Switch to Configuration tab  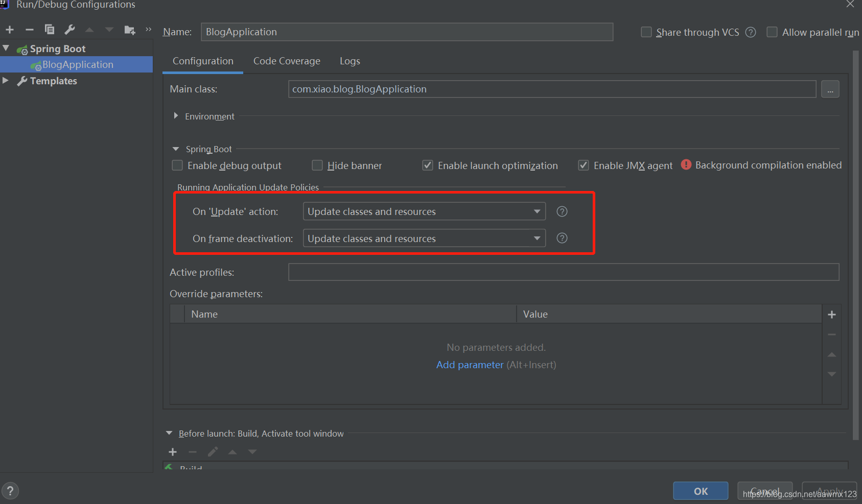click(x=203, y=61)
